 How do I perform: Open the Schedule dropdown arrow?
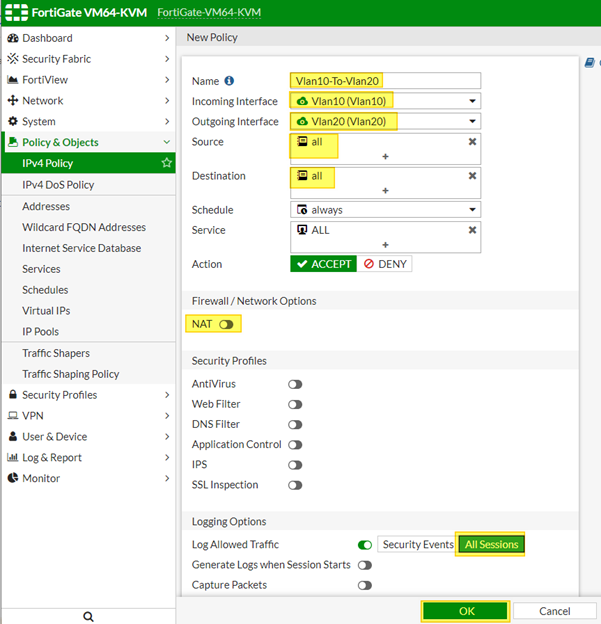point(472,210)
